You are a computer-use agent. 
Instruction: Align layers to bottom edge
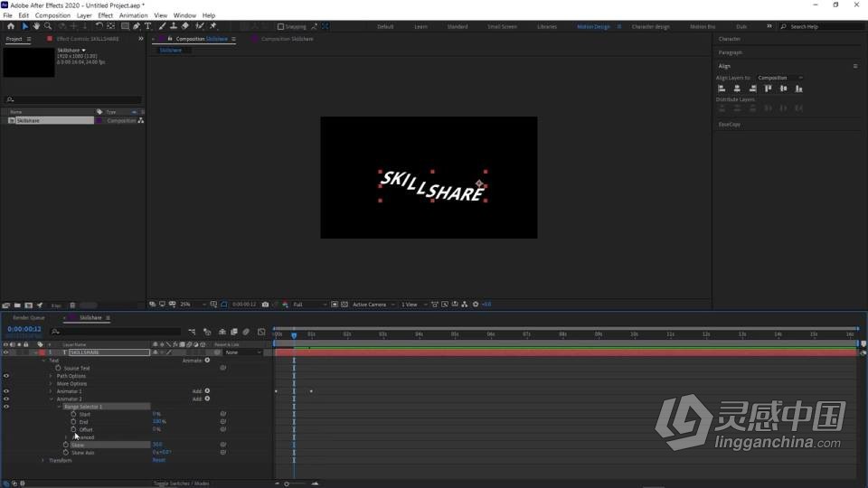pyautogui.click(x=798, y=89)
